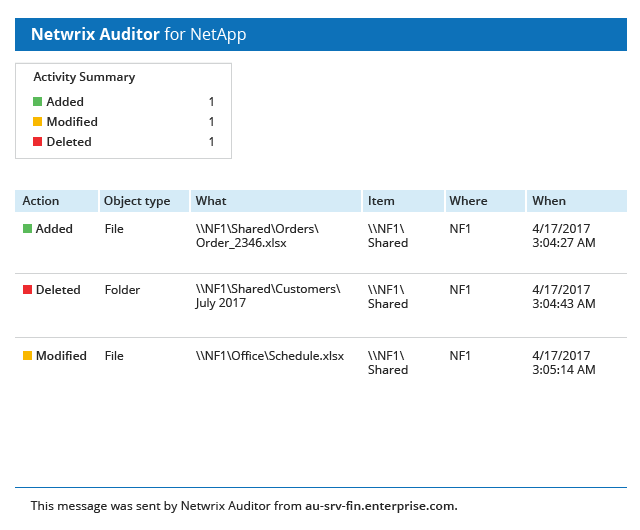Image resolution: width=640 pixels, height=530 pixels.
Task: Select the Deleted label in Activity Summary
Action: click(x=69, y=141)
